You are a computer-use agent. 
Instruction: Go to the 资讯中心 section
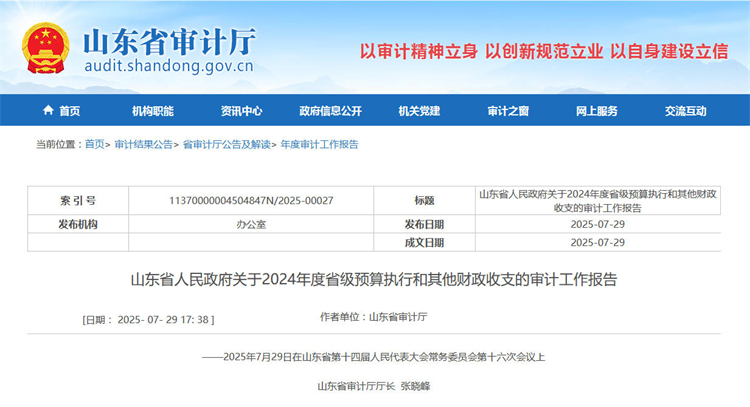[241, 111]
